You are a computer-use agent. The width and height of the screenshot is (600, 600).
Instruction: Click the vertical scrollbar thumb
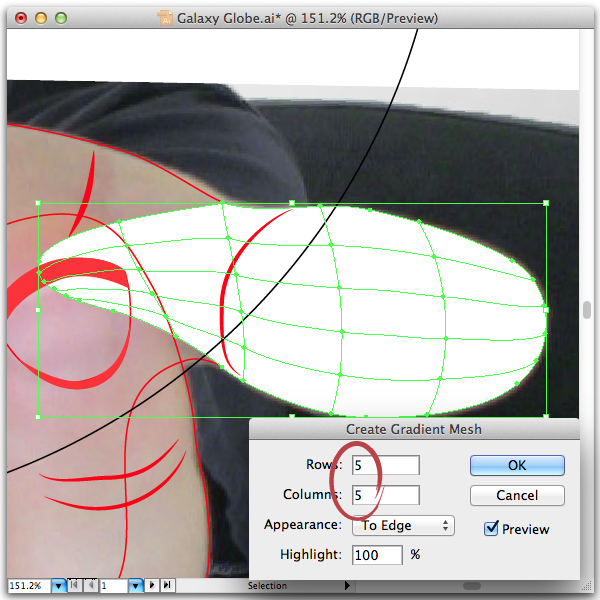(587, 310)
